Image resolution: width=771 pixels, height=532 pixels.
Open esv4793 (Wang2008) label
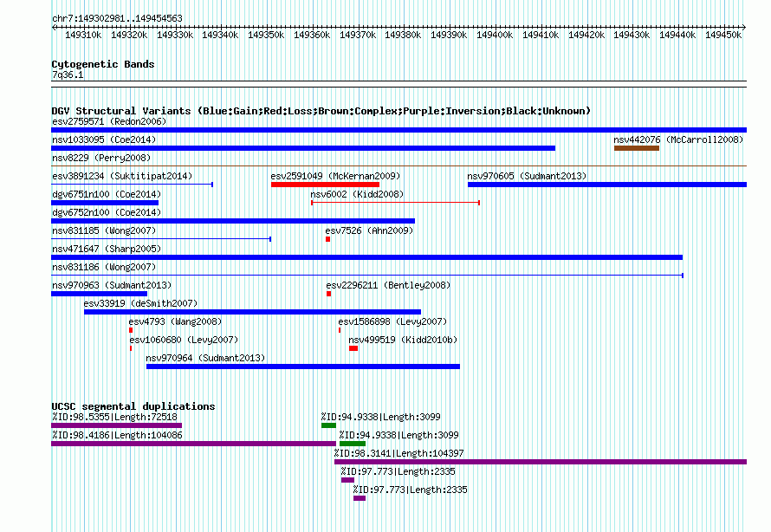click(x=175, y=321)
